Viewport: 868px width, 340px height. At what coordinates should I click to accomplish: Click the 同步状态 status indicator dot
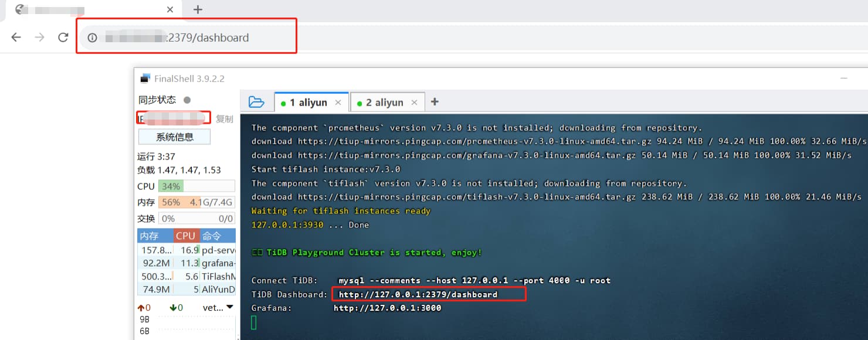coord(187,100)
